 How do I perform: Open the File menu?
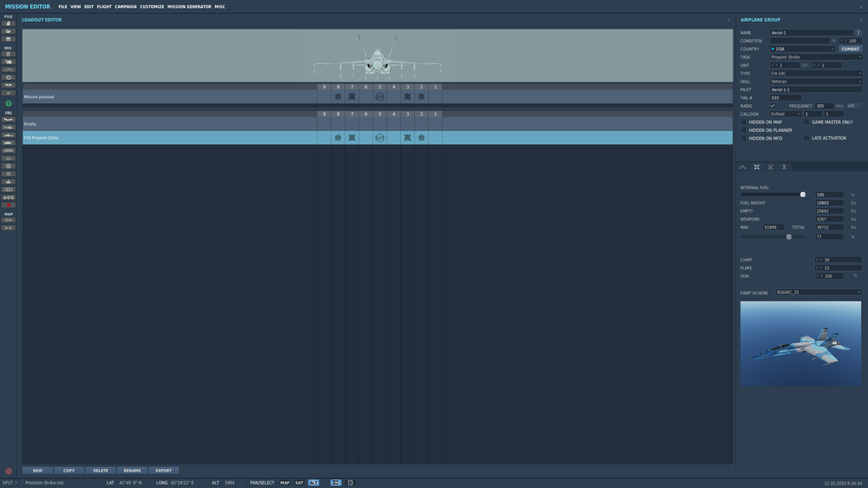point(62,7)
